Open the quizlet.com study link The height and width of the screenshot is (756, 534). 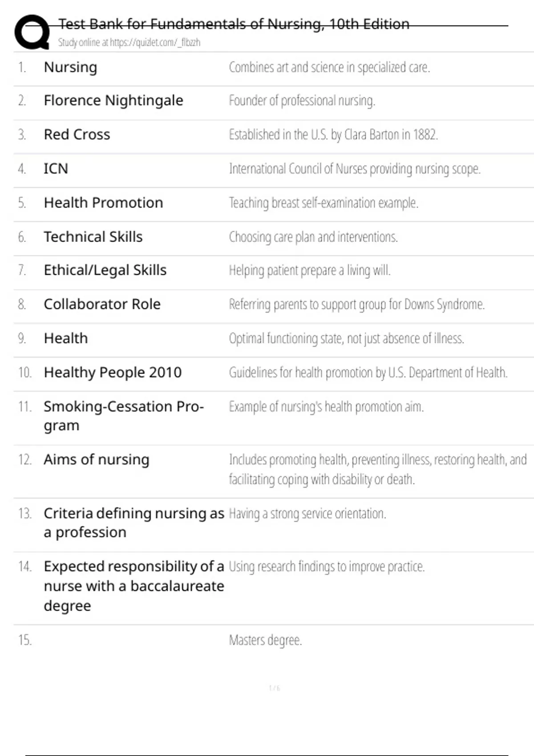(x=129, y=42)
